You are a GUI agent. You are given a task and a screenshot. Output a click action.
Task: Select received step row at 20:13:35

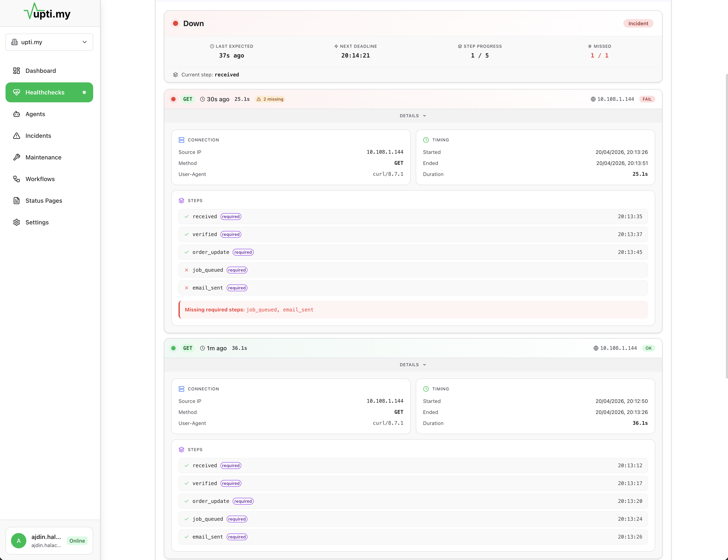pyautogui.click(x=413, y=217)
